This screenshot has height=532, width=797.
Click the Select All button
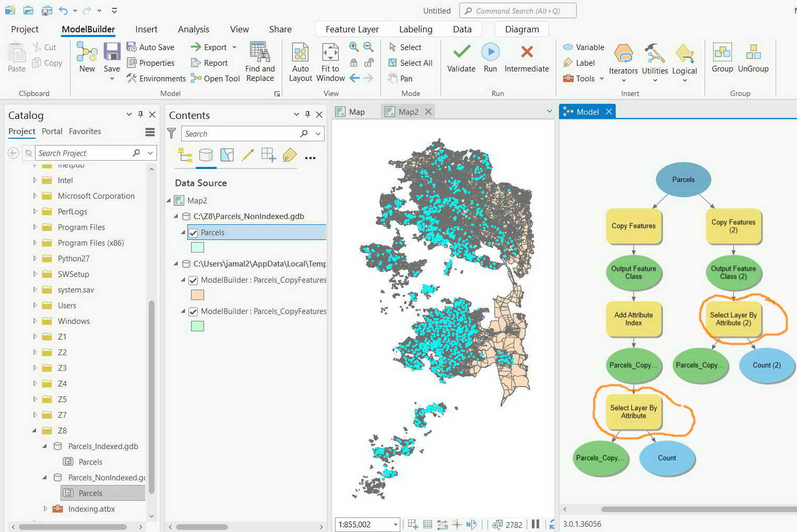[x=410, y=63]
